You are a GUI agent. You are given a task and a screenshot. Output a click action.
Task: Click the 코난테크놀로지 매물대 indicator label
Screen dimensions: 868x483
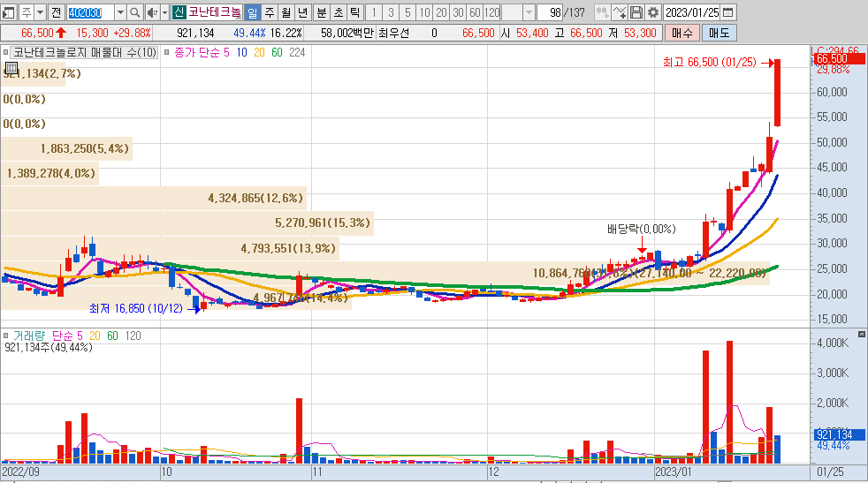(85, 53)
